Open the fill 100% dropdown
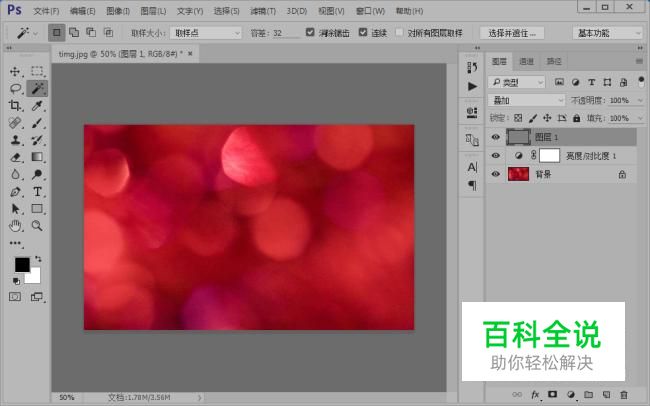 (x=640, y=118)
